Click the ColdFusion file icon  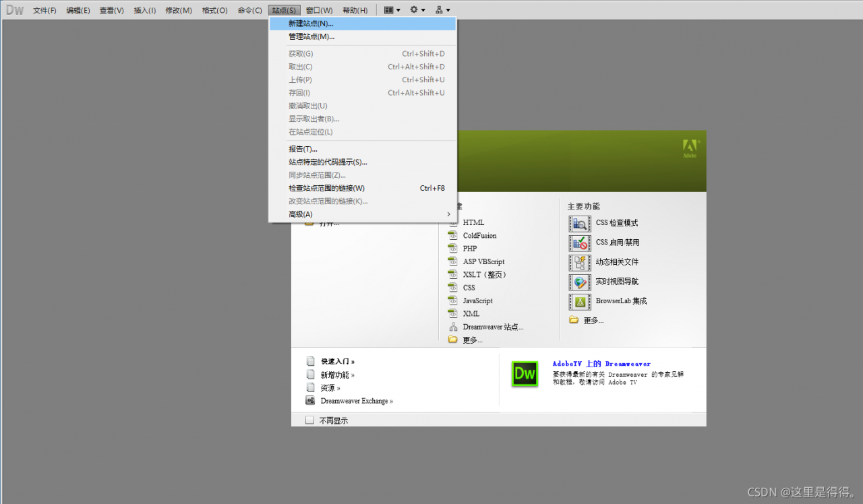click(453, 235)
